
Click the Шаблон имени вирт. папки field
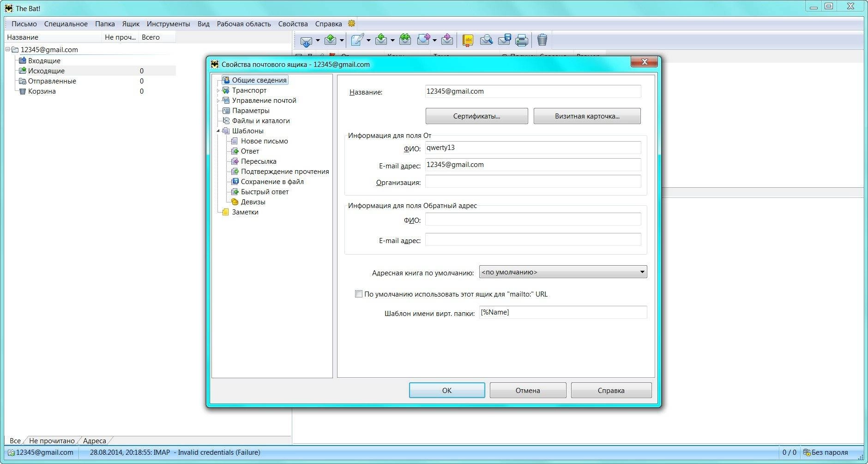563,312
